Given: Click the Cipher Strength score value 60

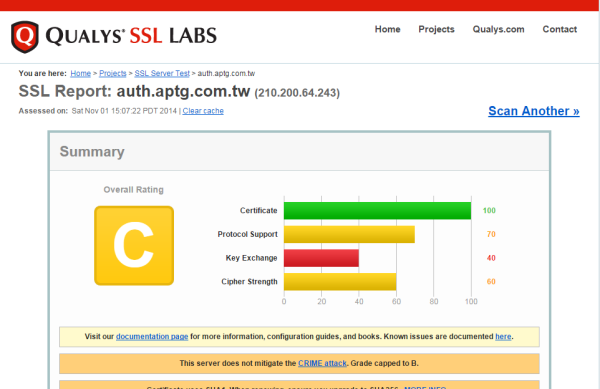Looking at the screenshot, I should [x=491, y=282].
